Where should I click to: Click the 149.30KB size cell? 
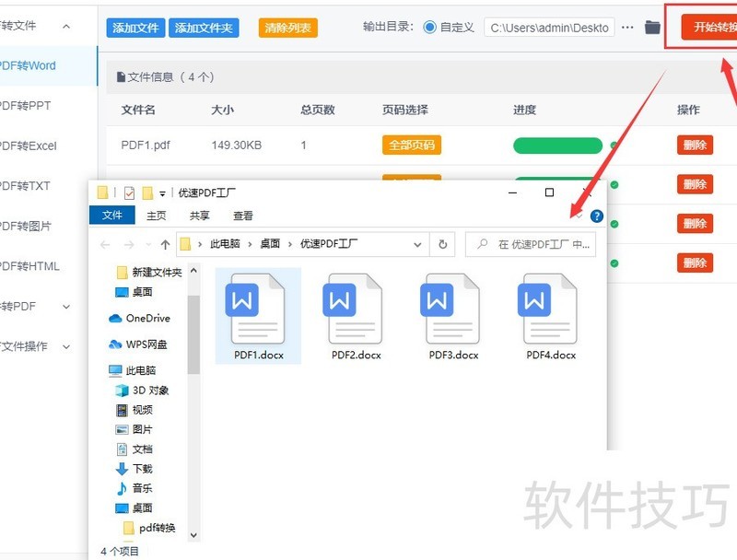(x=237, y=146)
